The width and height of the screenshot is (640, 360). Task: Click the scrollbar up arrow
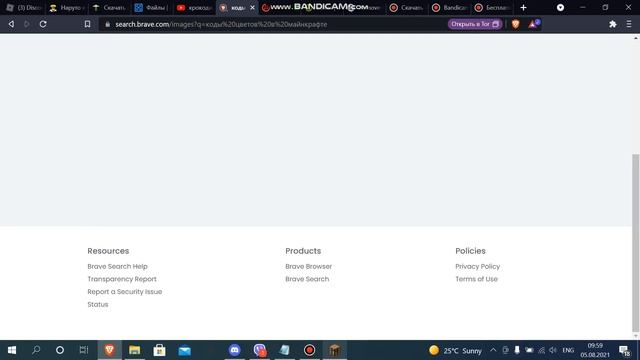[636, 38]
